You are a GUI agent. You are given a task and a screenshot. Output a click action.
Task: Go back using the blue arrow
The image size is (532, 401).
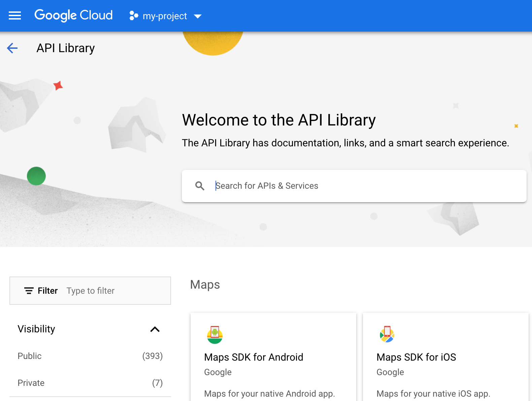click(x=12, y=48)
